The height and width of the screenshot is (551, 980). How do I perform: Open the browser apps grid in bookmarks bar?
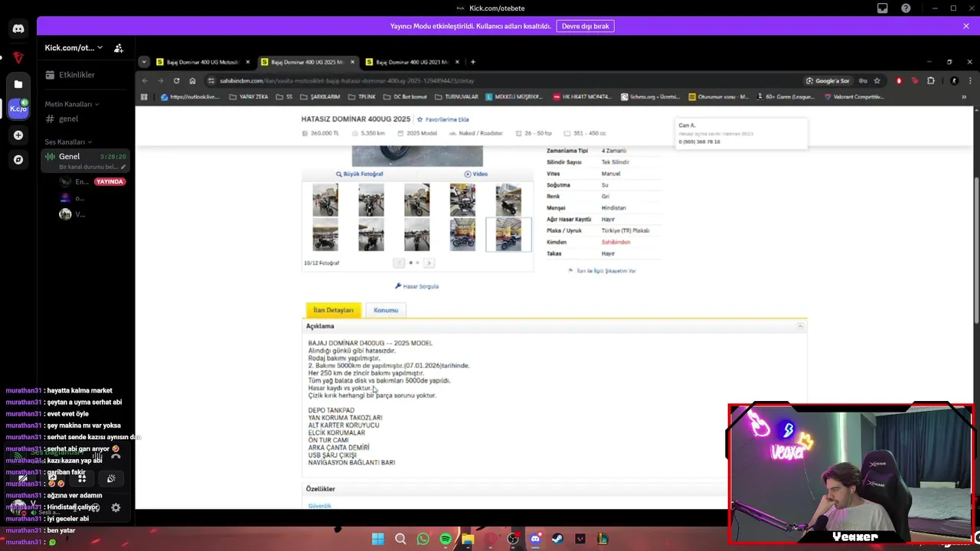click(x=144, y=97)
